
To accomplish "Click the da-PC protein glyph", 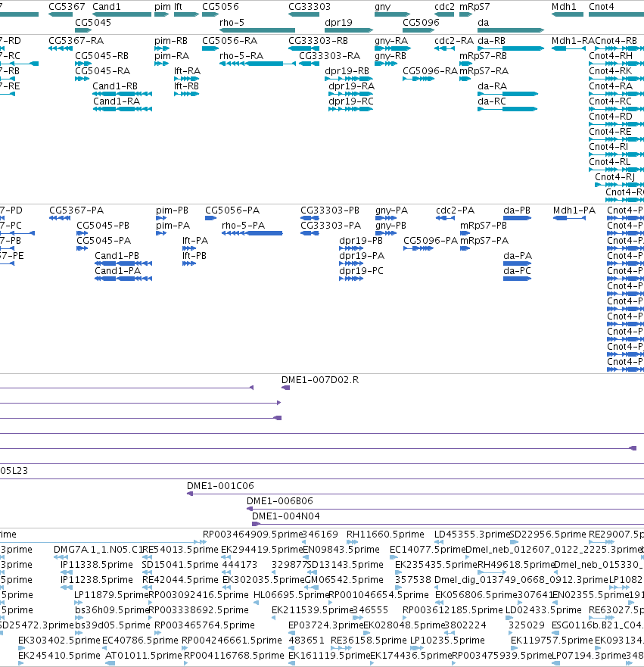I will (x=518, y=279).
